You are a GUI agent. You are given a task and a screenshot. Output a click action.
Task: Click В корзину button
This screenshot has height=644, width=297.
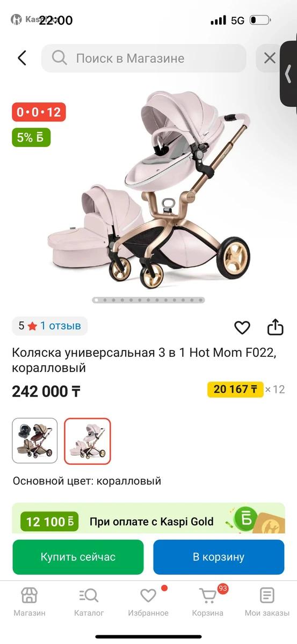pos(219,557)
